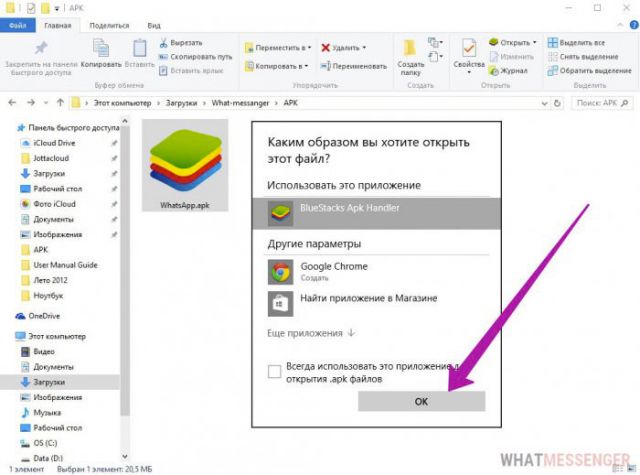Open the Easy access dropdown icon
The image size is (640, 475).
(436, 56)
